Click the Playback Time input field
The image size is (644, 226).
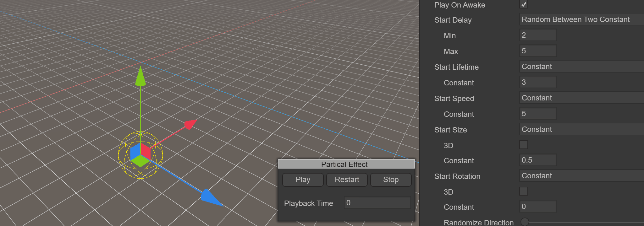[x=377, y=203]
